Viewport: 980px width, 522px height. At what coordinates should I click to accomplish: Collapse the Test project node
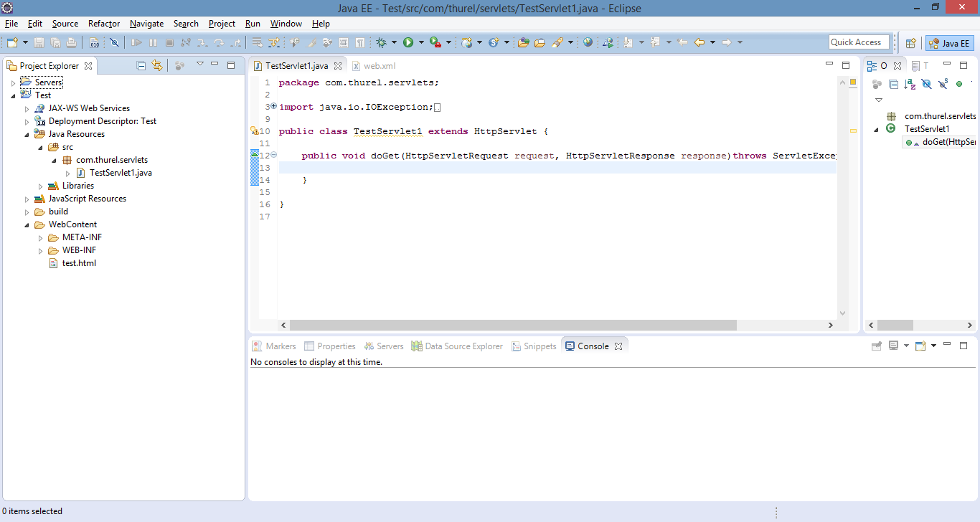click(x=13, y=95)
